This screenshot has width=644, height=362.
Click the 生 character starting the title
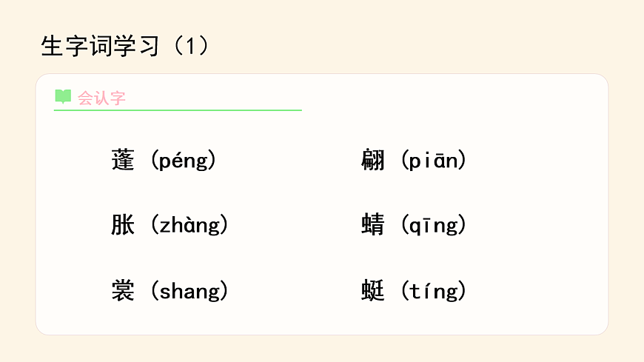click(x=50, y=46)
